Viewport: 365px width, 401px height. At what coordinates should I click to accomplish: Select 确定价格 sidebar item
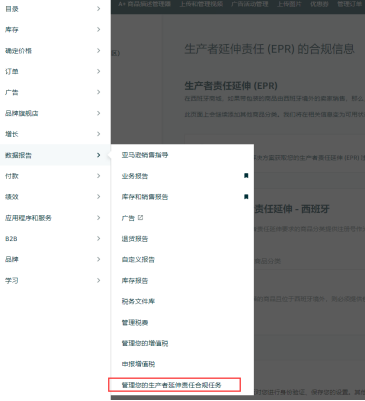click(18, 51)
